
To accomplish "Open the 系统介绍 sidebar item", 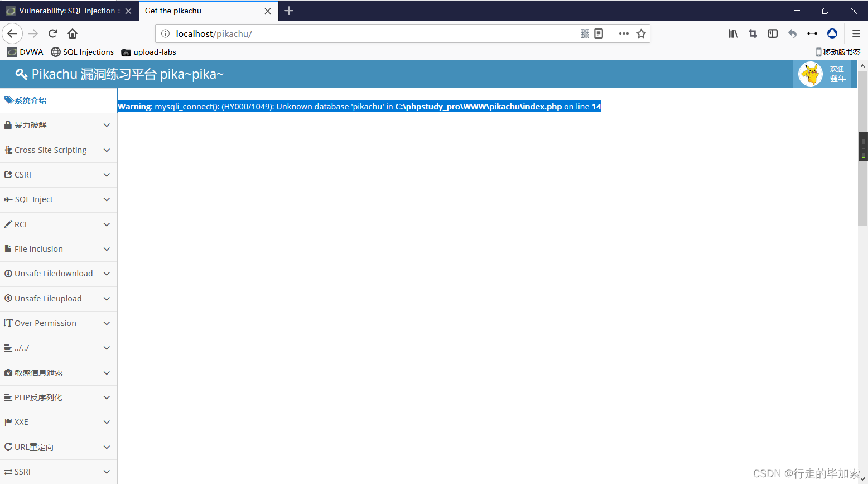I will coord(59,100).
